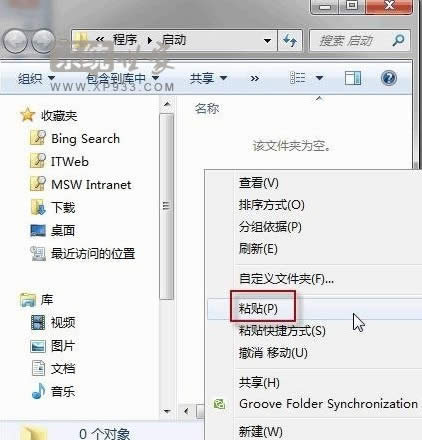Expand the 组织 dropdown menu
This screenshot has width=422, height=440.
(36, 79)
